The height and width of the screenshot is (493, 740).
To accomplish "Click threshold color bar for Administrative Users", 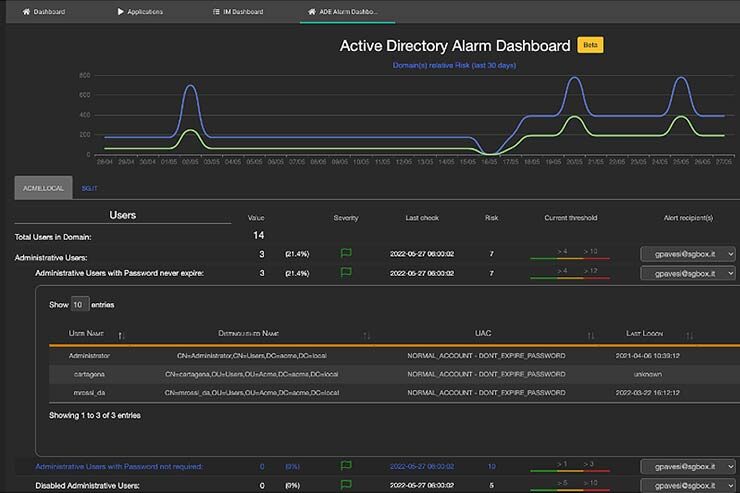I will (x=568, y=260).
